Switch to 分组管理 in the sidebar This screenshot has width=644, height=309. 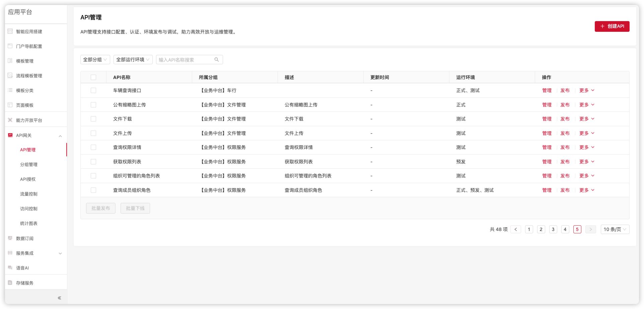pos(28,164)
